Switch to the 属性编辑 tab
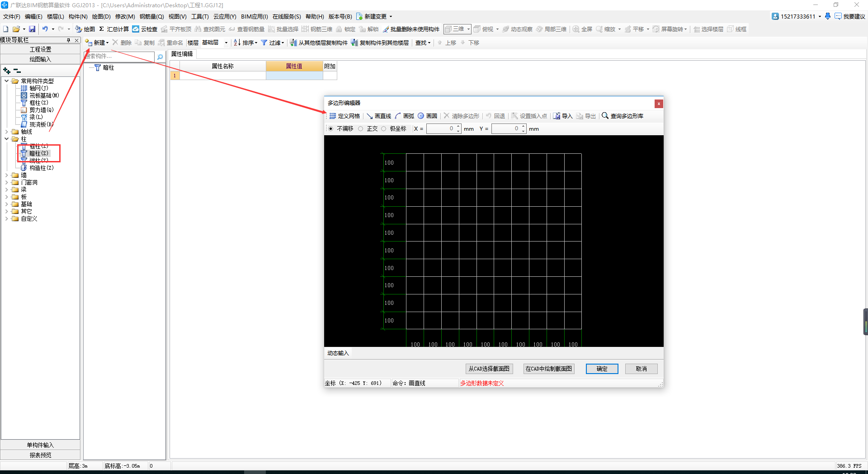The height and width of the screenshot is (474, 868). (182, 54)
